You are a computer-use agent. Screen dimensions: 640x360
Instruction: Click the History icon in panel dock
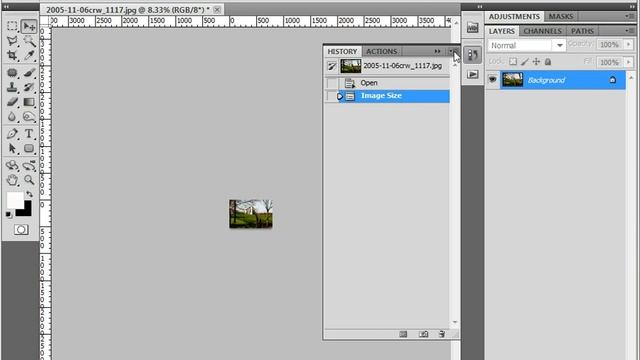tap(473, 55)
